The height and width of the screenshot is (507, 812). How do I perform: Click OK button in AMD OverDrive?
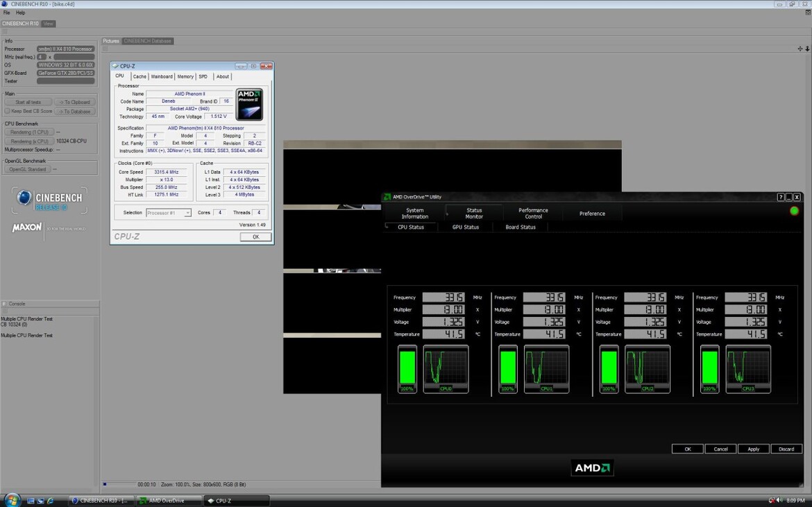tap(687, 449)
